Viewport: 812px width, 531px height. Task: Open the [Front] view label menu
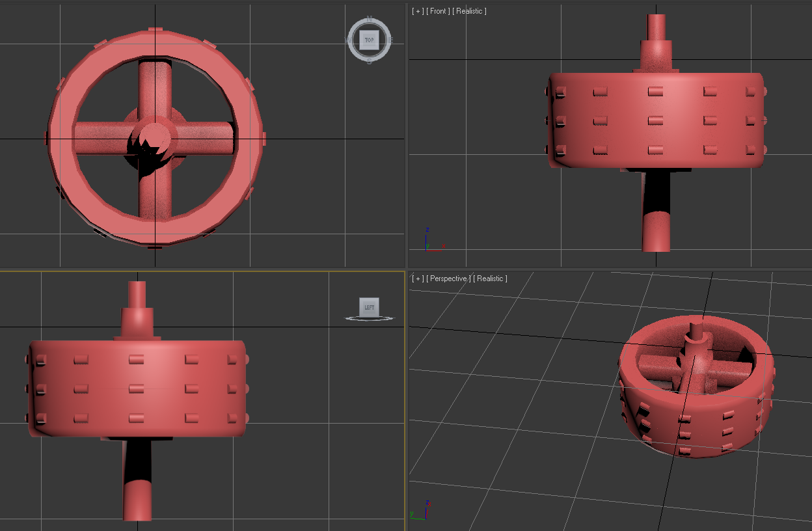pyautogui.click(x=438, y=11)
